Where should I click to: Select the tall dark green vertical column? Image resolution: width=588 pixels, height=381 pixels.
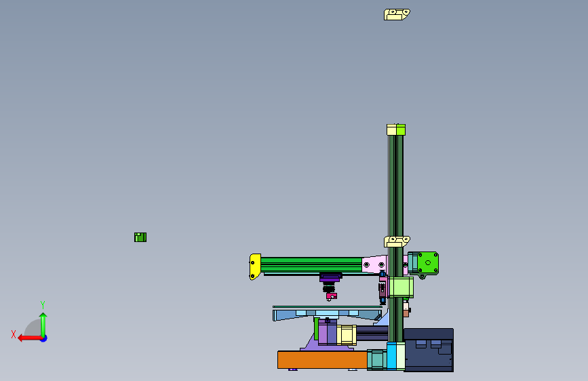click(395, 188)
